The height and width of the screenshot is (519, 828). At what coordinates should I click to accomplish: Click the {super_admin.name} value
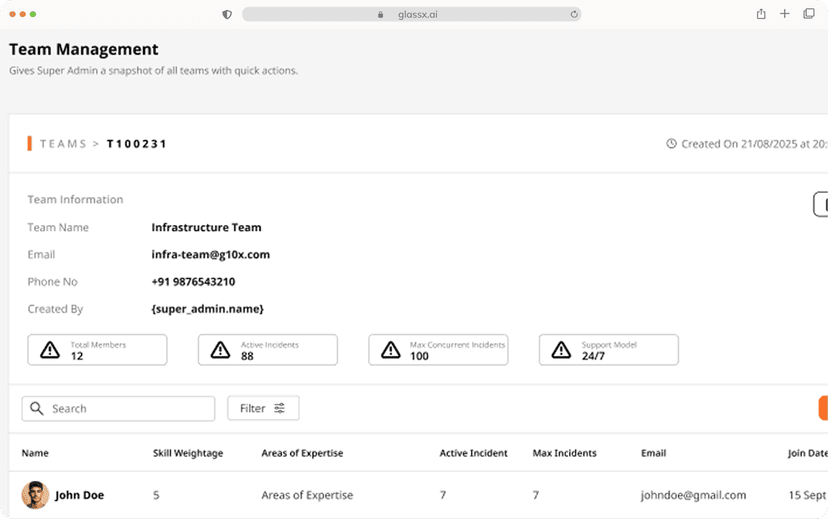(x=208, y=309)
